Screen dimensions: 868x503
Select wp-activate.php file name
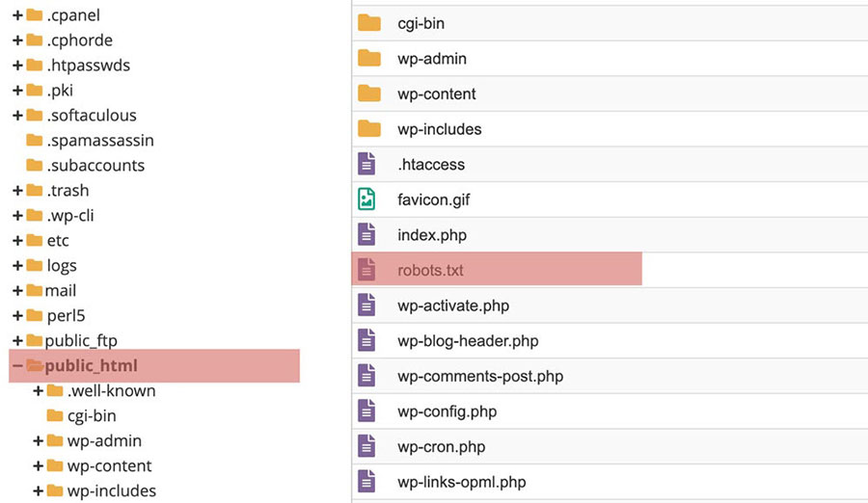point(453,305)
